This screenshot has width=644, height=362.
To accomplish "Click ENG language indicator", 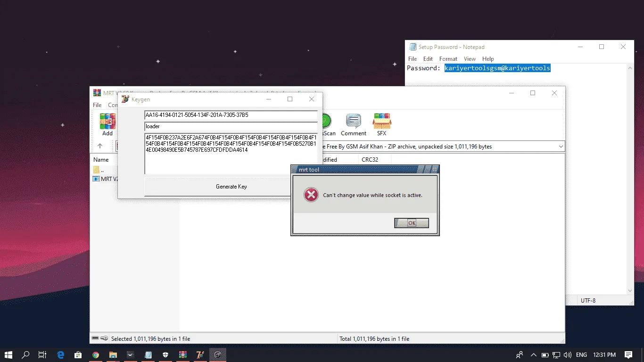I will click(x=582, y=354).
